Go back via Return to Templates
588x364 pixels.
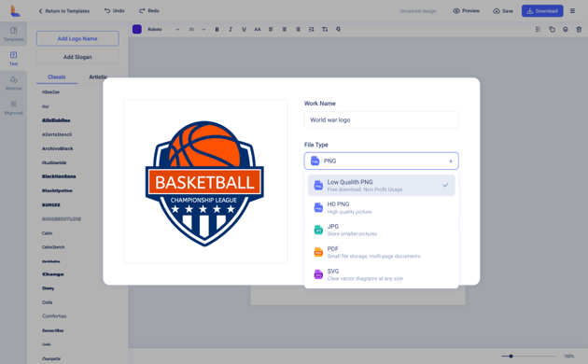(x=64, y=11)
